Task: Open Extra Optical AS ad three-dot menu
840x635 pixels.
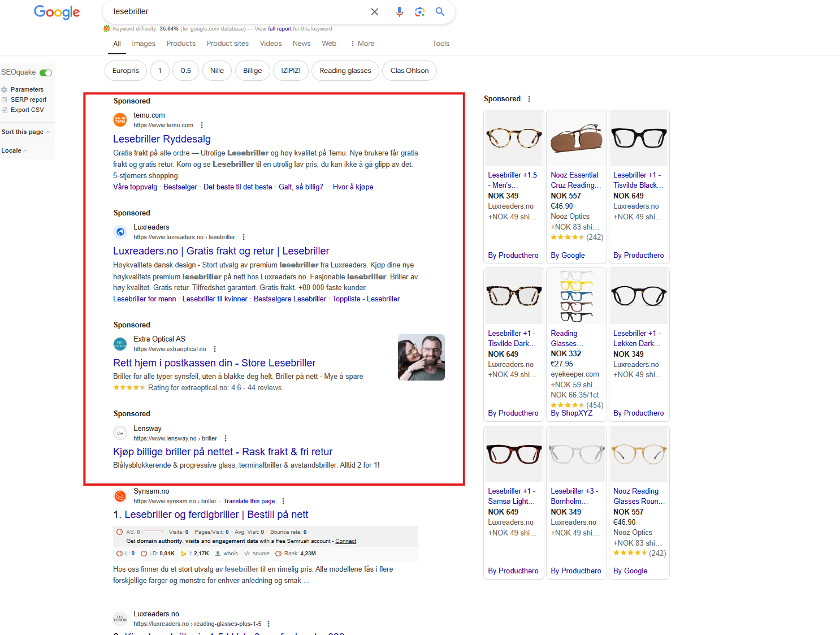Action: click(x=215, y=349)
